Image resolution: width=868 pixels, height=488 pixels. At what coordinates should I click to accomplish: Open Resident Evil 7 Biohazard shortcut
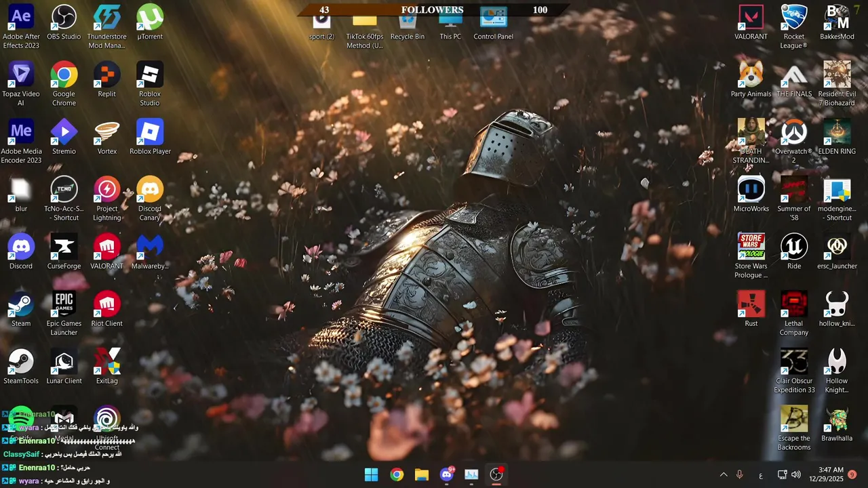[837, 85]
